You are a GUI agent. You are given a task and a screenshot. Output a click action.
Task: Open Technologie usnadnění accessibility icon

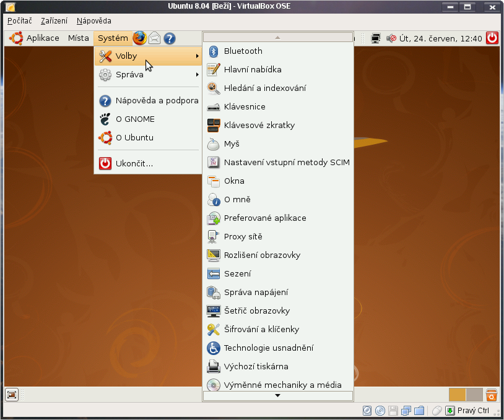[x=214, y=348]
